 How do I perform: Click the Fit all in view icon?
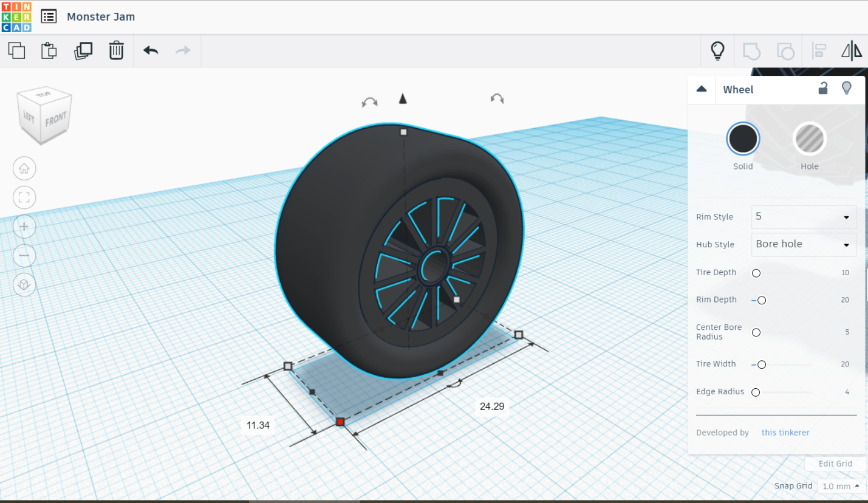click(x=24, y=197)
